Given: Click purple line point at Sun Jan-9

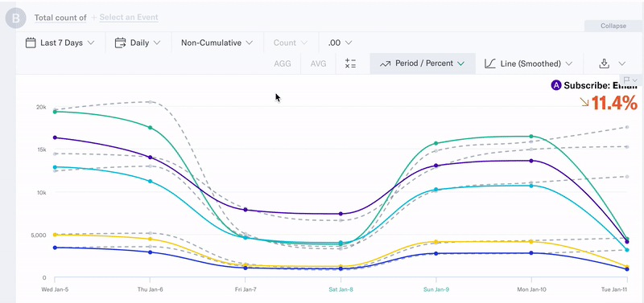Looking at the screenshot, I should coord(436,166).
